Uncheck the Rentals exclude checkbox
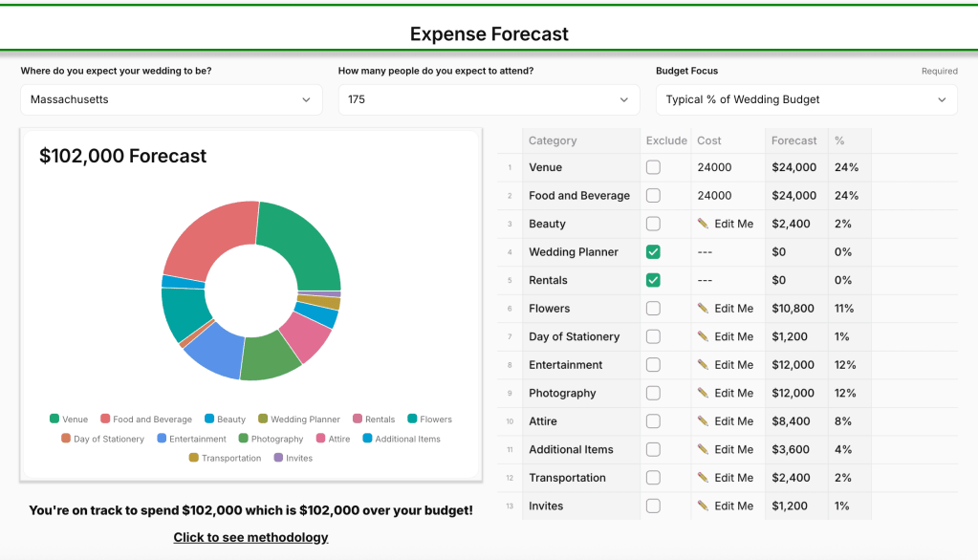 (x=653, y=280)
